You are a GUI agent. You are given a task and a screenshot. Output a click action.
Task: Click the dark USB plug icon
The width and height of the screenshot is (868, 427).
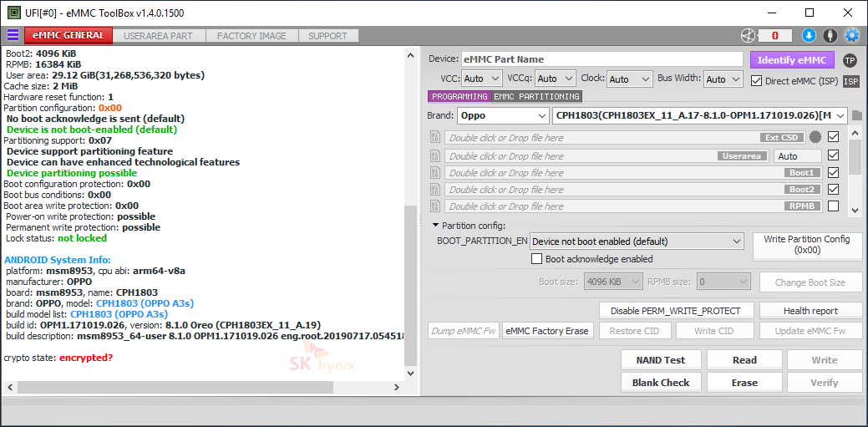(x=830, y=35)
